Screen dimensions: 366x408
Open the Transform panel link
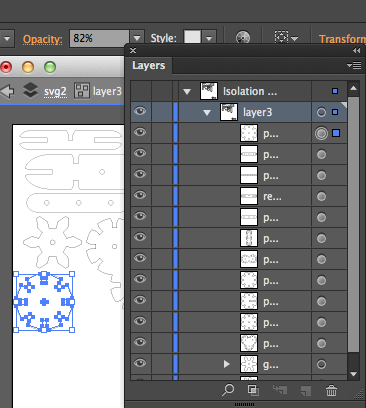(x=342, y=39)
